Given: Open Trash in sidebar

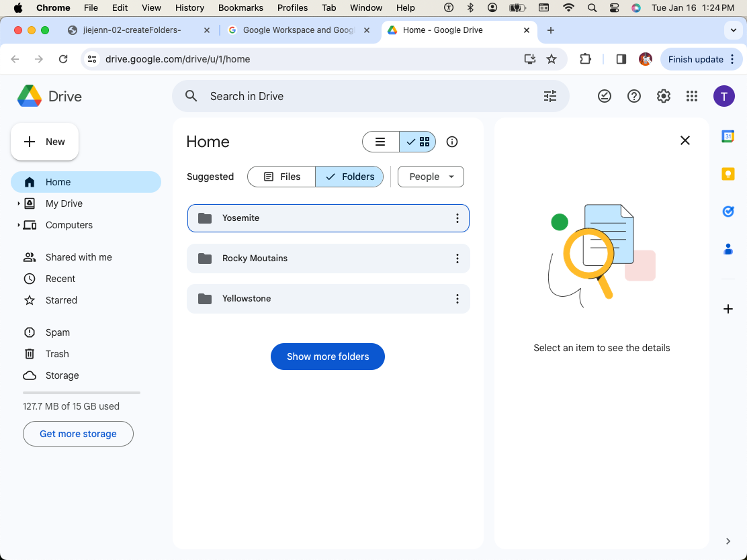Looking at the screenshot, I should 86,354.
